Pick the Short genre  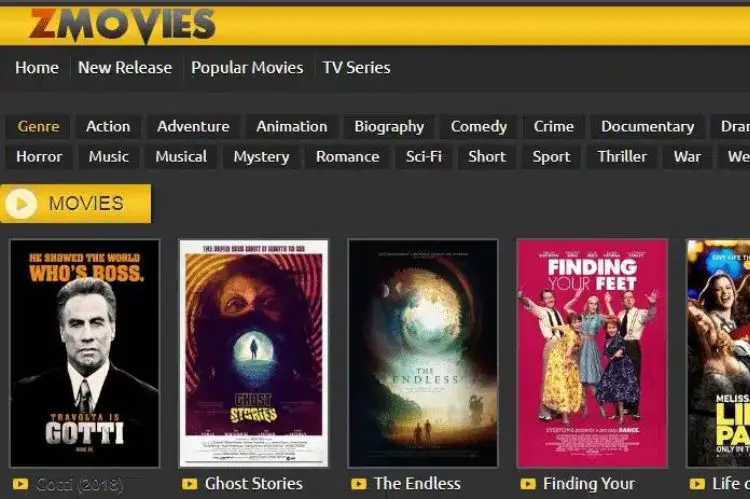(x=487, y=156)
